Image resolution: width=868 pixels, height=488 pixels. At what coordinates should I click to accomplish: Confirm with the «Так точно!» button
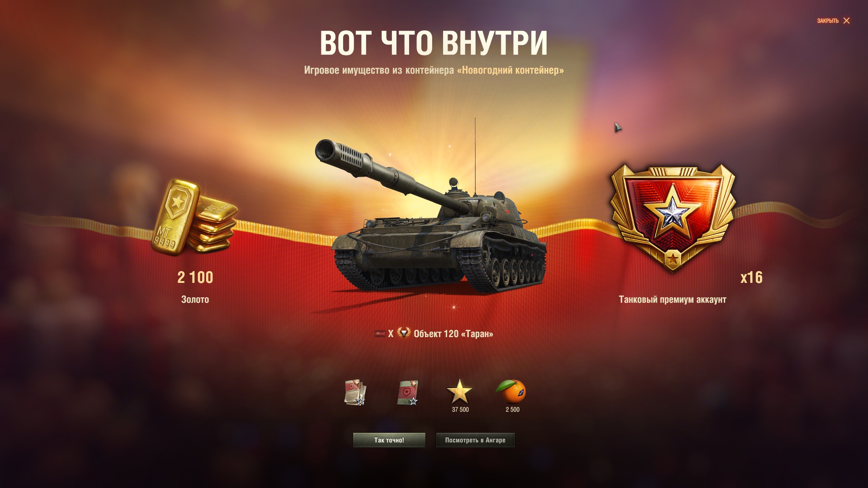(x=389, y=440)
